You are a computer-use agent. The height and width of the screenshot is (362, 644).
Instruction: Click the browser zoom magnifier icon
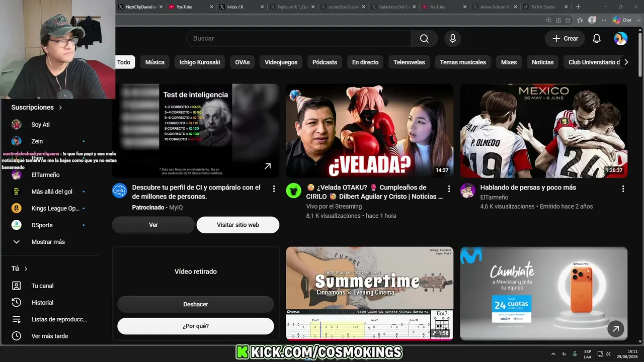coord(549,20)
